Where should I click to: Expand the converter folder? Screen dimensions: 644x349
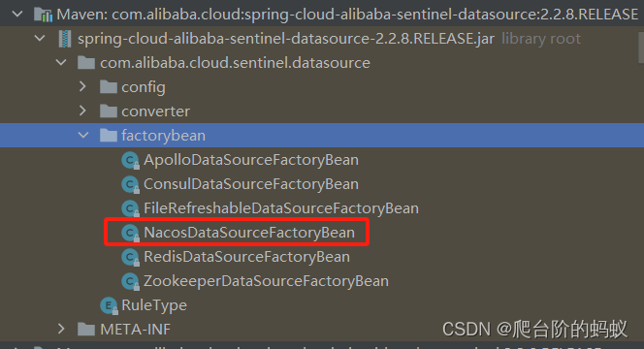coord(82,111)
